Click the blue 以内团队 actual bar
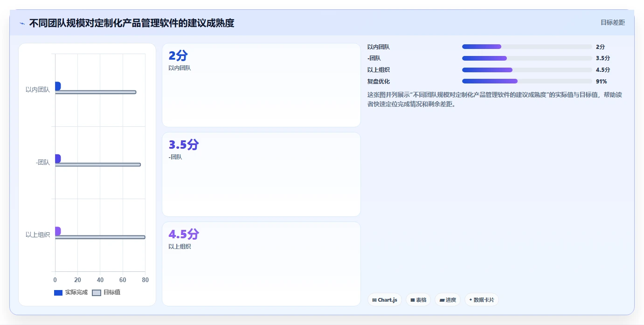Image resolution: width=644 pixels, height=325 pixels. click(x=58, y=86)
